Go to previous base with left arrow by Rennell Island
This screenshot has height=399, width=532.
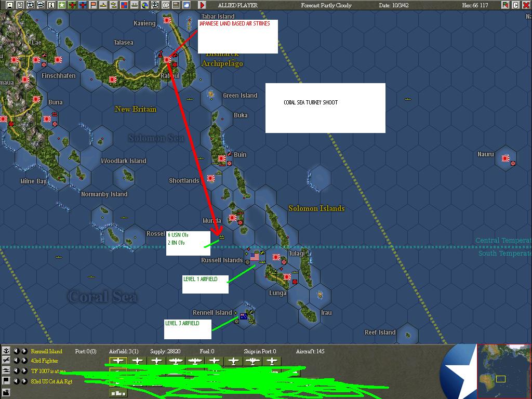pos(16,351)
